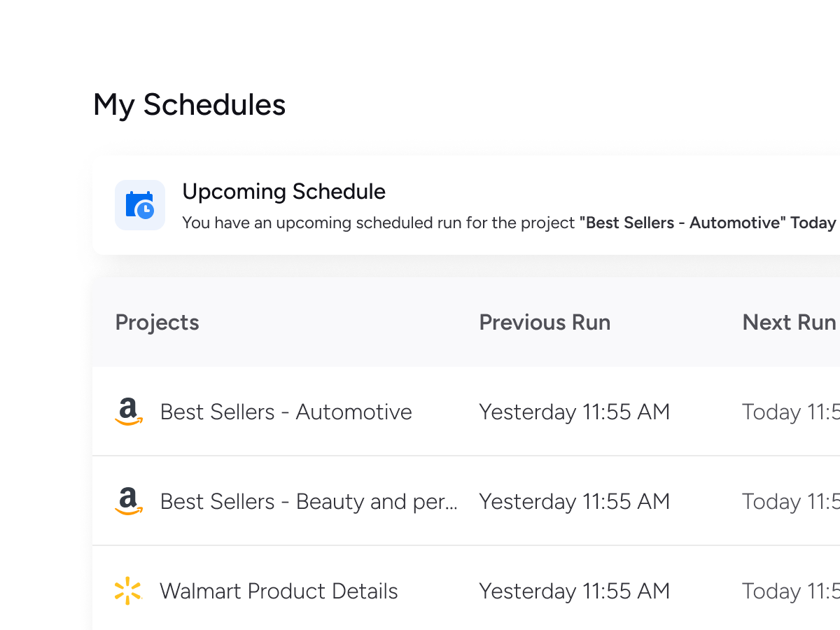Viewport: 840px width, 630px height.
Task: Open the Best Sellers - Beauty and per... project
Action: (309, 501)
